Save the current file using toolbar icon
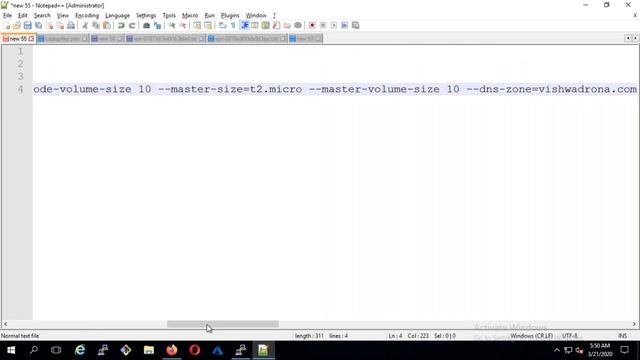640x360 pixels. [x=27, y=25]
